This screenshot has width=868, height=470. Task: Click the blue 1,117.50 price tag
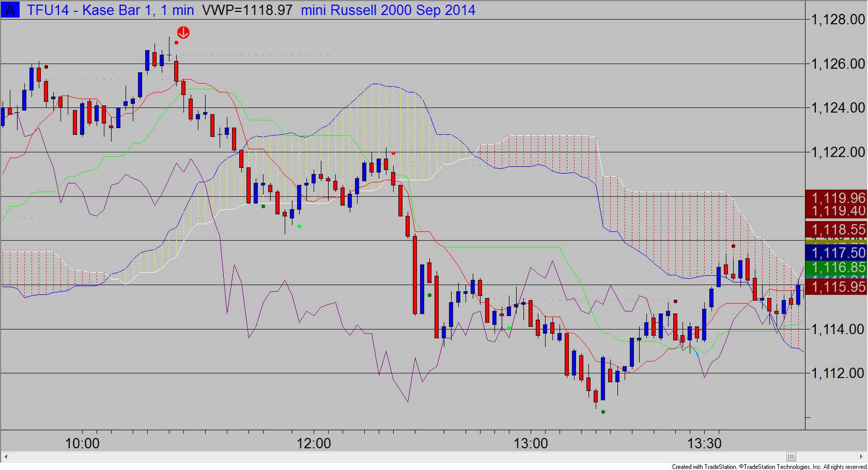point(836,252)
